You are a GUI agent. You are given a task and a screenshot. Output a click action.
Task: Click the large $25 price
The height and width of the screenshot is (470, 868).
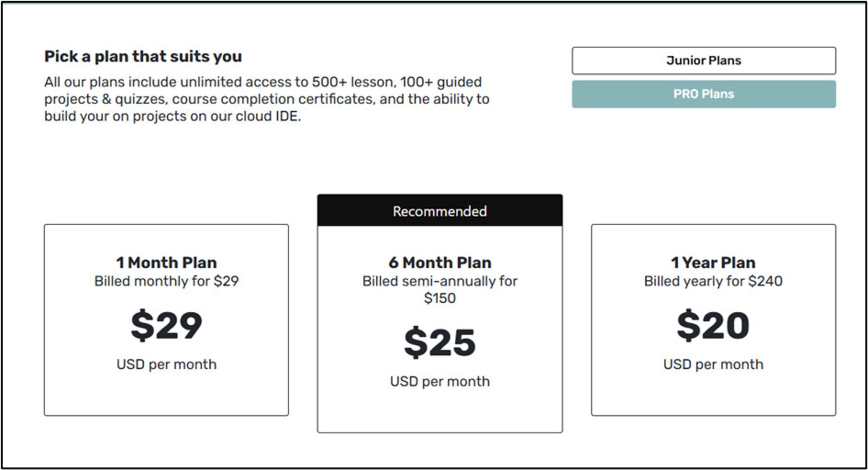pyautogui.click(x=440, y=343)
